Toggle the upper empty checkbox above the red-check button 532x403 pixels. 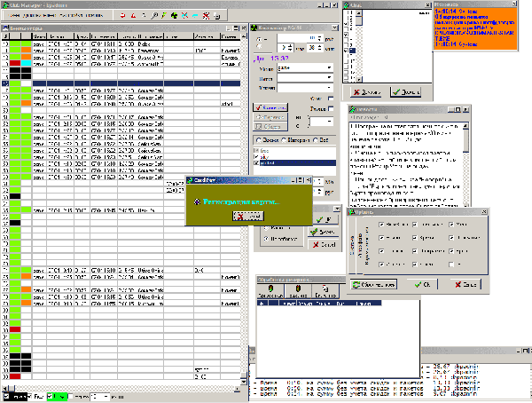[x=331, y=99]
